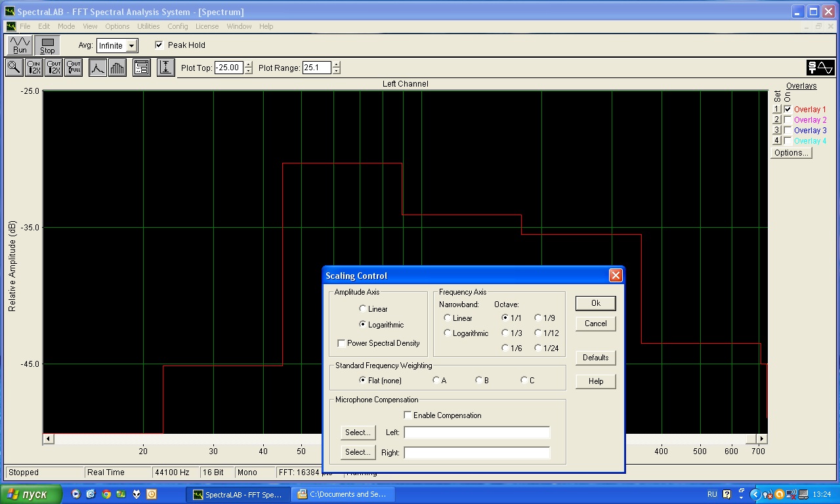This screenshot has width=840, height=504.
Task: Choose A frequency weighting option
Action: click(x=436, y=381)
